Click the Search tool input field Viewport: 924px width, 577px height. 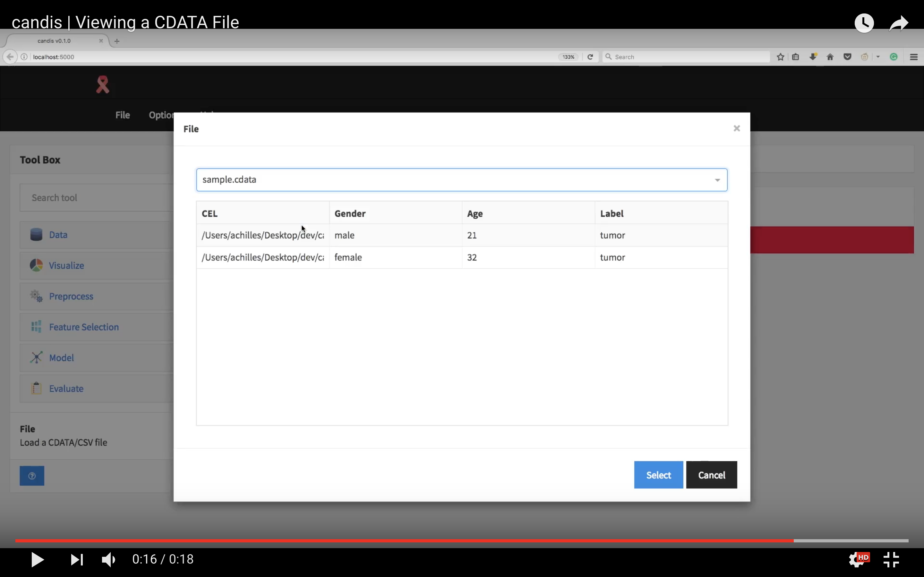[x=96, y=197]
